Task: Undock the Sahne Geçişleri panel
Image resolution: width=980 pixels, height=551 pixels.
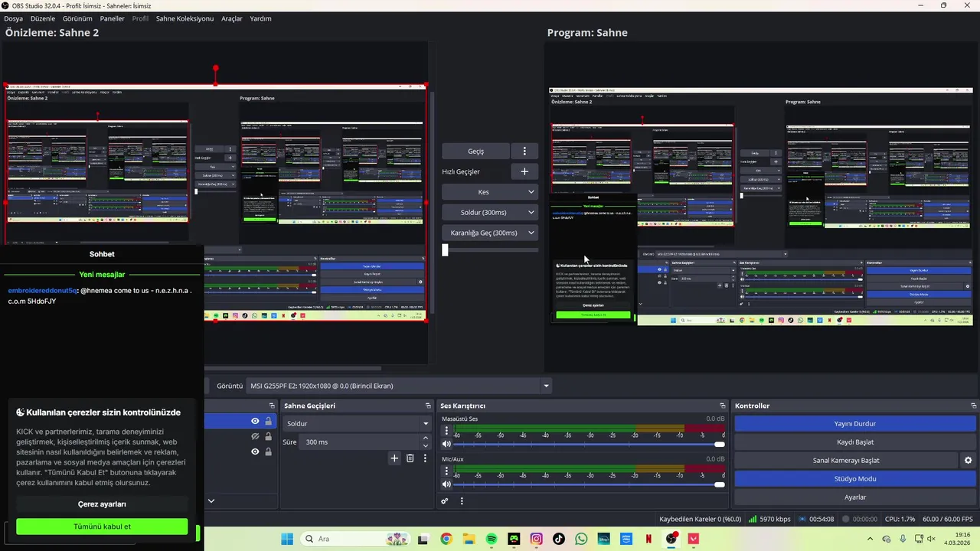Action: (428, 406)
